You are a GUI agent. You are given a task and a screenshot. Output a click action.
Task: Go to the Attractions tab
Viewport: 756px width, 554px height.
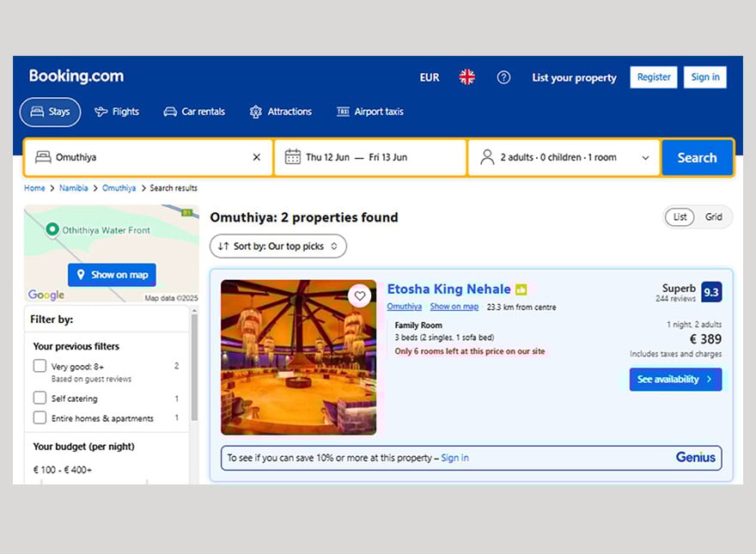pyautogui.click(x=281, y=112)
